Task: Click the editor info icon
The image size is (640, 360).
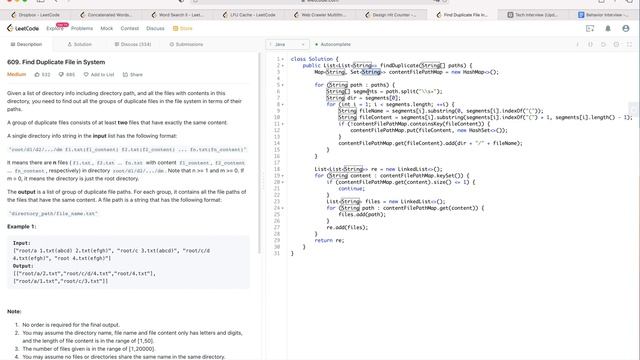Action: (577, 44)
